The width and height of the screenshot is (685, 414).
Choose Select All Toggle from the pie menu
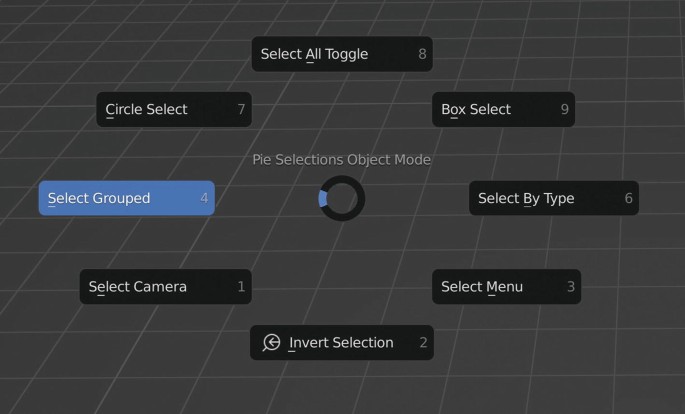(315, 54)
